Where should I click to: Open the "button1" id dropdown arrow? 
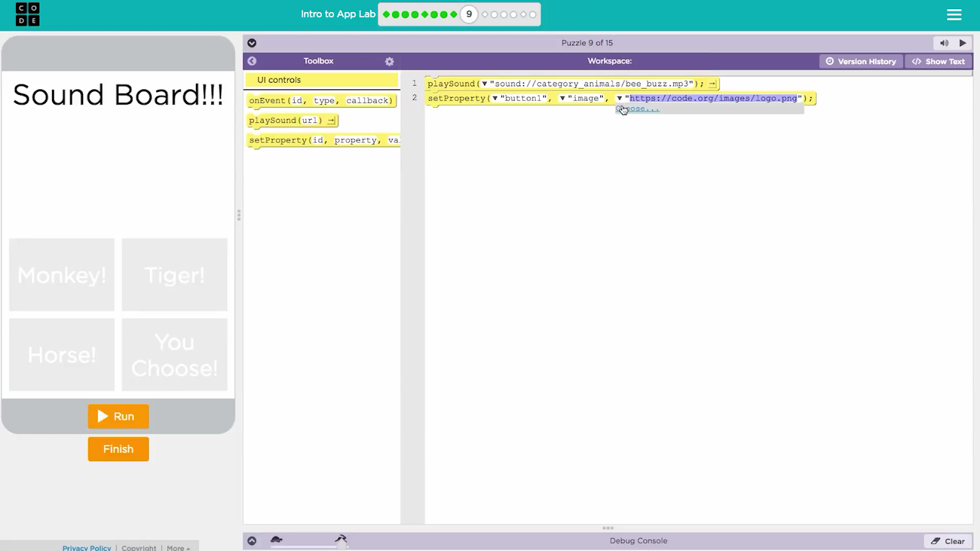coord(495,99)
